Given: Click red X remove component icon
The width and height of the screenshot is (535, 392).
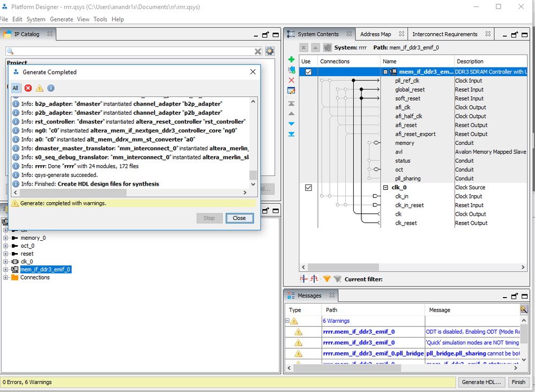Looking at the screenshot, I should tap(291, 80).
